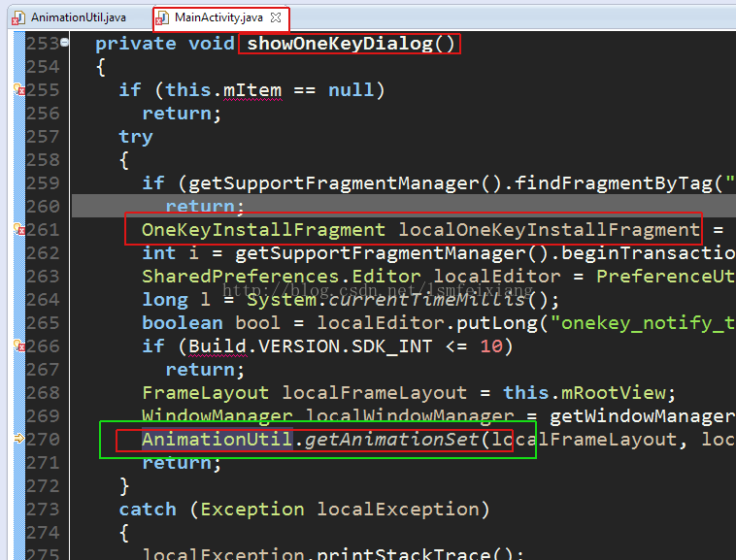The height and width of the screenshot is (560, 736).
Task: Click the error quick-fix marker on line 255
Action: [19, 89]
